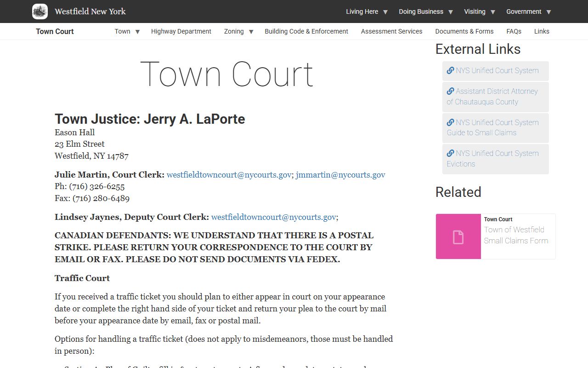Image resolution: width=588 pixels, height=368 pixels.
Task: Click the Eason Hall address line
Action: [74, 132]
